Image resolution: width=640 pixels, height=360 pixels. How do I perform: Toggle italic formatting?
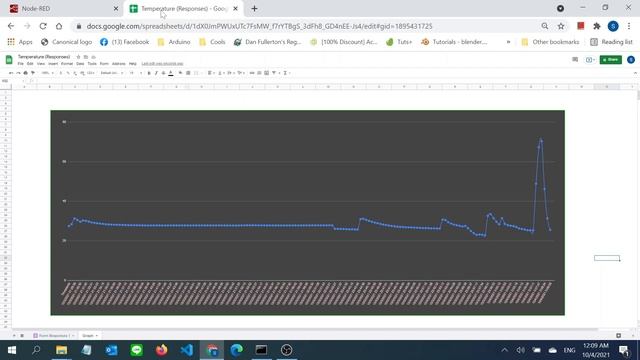tap(156, 73)
